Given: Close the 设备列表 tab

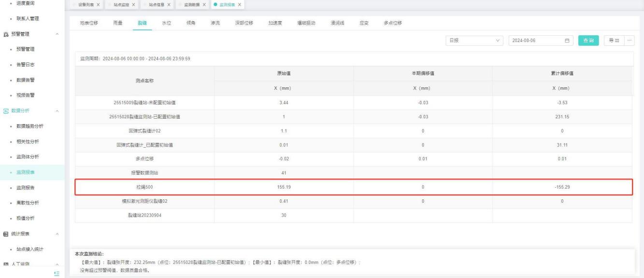Looking at the screenshot, I should tap(99, 5).
